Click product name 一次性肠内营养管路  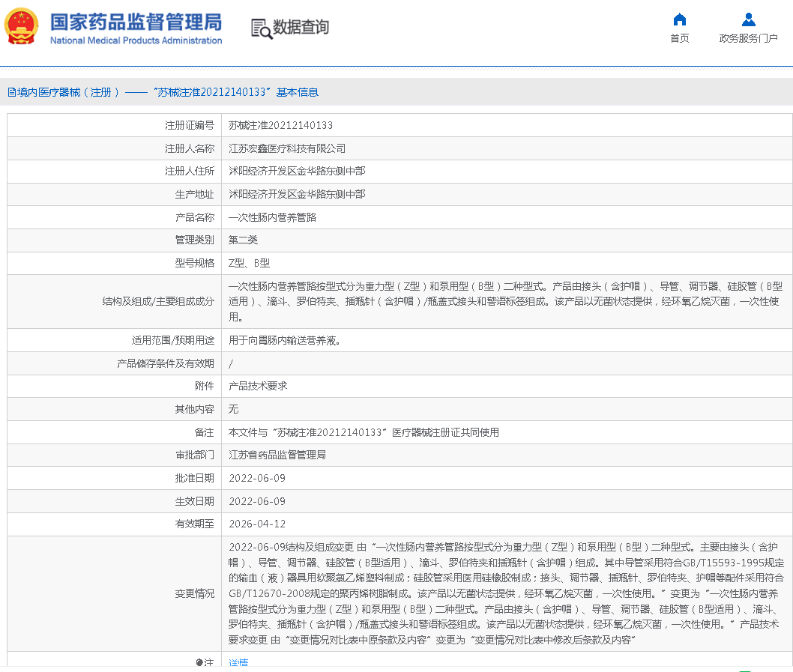pyautogui.click(x=272, y=217)
